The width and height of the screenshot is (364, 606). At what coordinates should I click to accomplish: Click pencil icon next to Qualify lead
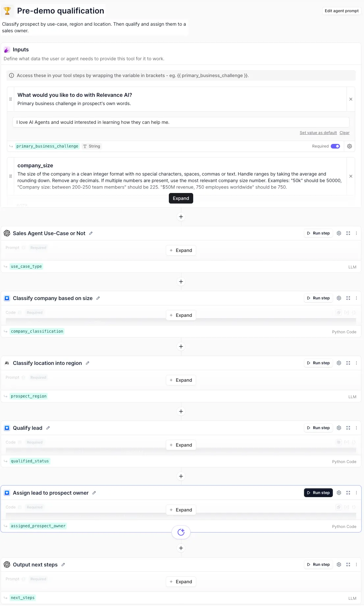click(48, 428)
